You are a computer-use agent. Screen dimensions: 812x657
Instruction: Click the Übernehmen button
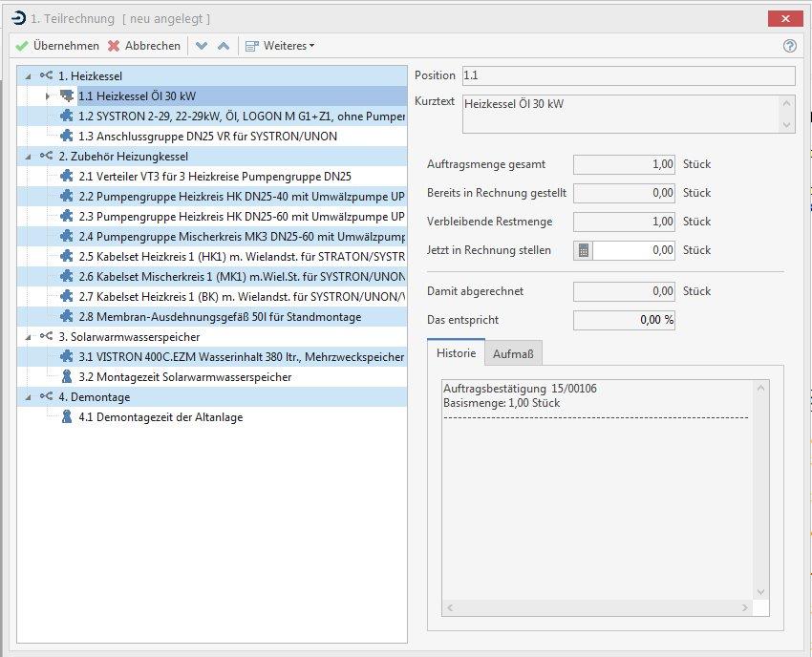[x=57, y=46]
